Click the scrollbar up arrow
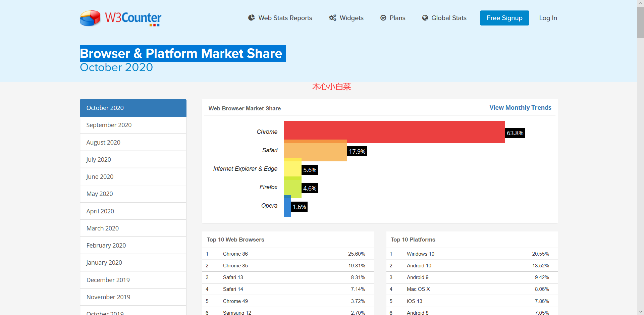644x315 pixels. coord(641,3)
